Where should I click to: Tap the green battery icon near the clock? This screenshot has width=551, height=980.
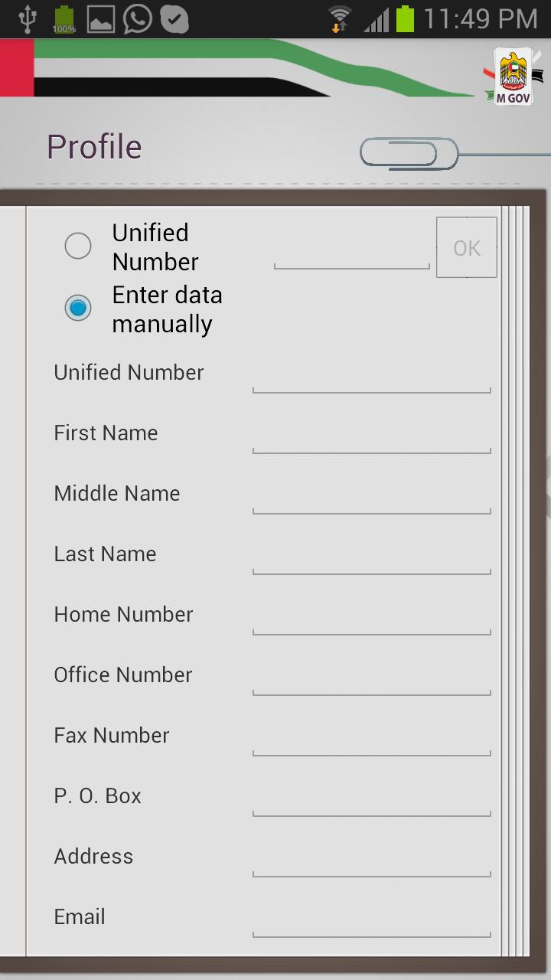[405, 19]
